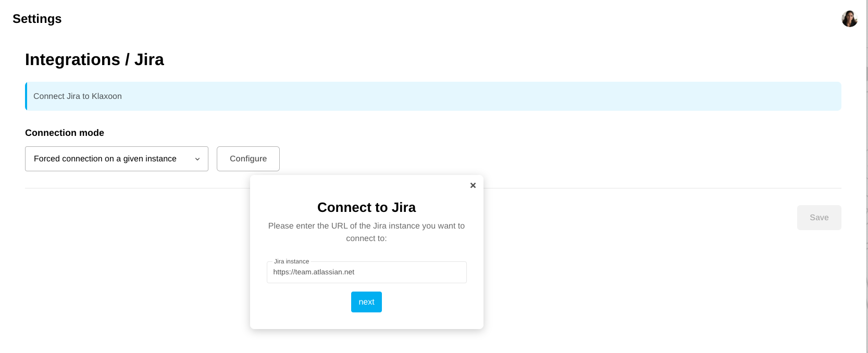This screenshot has height=353, width=868.
Task: Click the small 'Jira instance' field label
Action: click(x=291, y=261)
